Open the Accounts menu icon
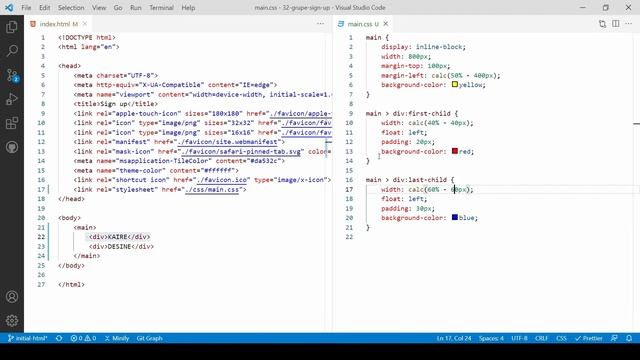The image size is (640, 360). click(12, 297)
